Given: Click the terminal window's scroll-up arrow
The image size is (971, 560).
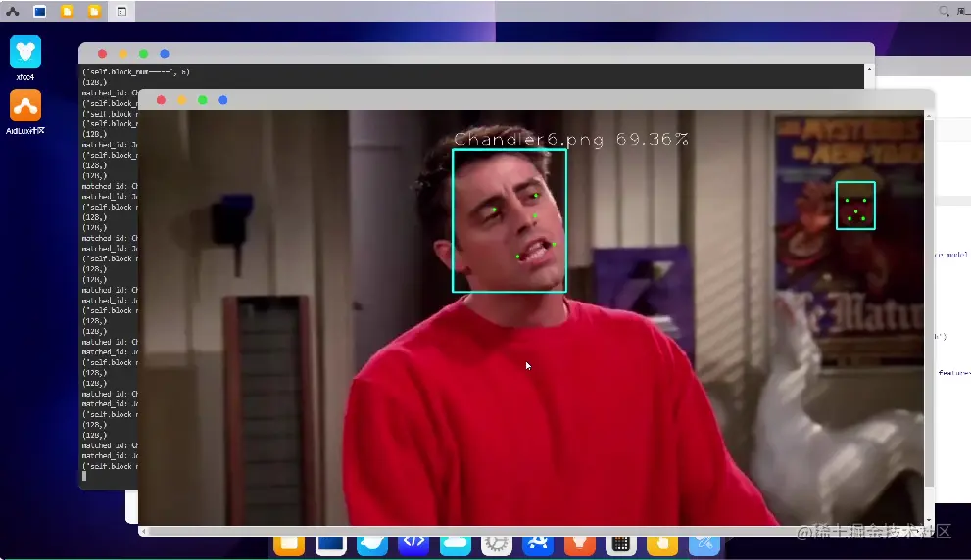Looking at the screenshot, I should point(869,70).
